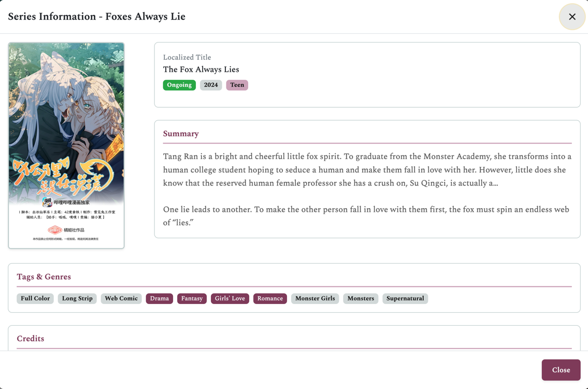Click the Monster Girls tag
This screenshot has width=588, height=389.
[315, 298]
